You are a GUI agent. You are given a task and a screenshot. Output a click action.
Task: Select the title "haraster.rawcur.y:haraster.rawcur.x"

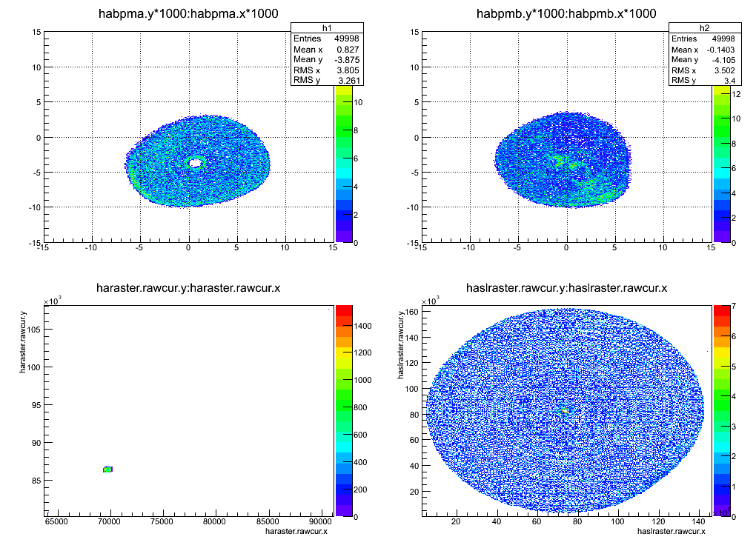coord(188,288)
